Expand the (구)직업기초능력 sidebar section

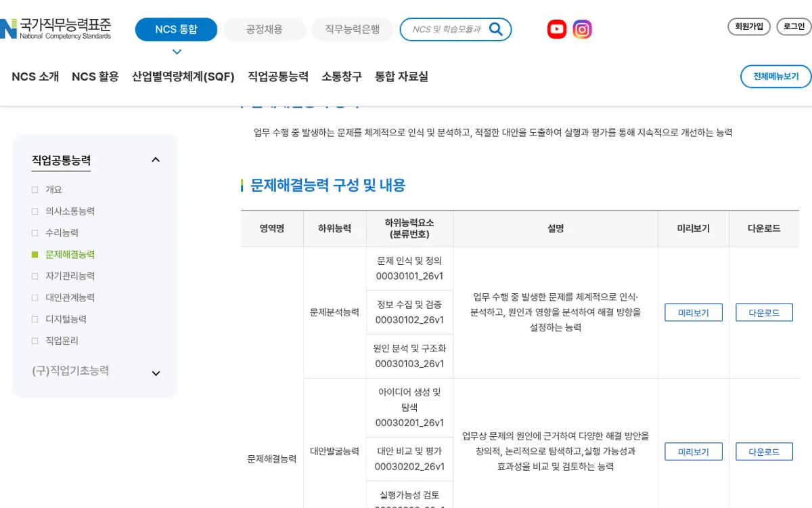(x=156, y=373)
